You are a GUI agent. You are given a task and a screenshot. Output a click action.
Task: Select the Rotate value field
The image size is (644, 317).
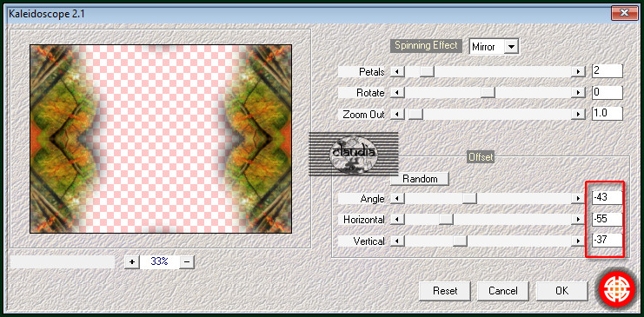pyautogui.click(x=607, y=92)
